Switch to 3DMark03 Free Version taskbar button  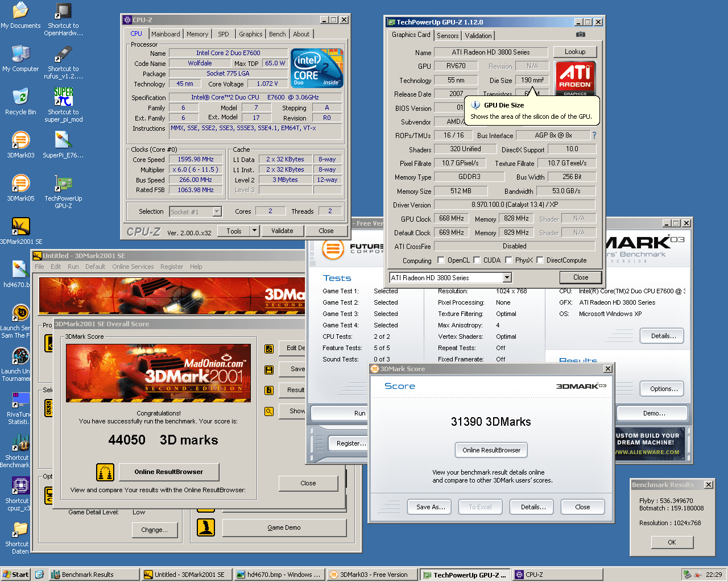[372, 575]
